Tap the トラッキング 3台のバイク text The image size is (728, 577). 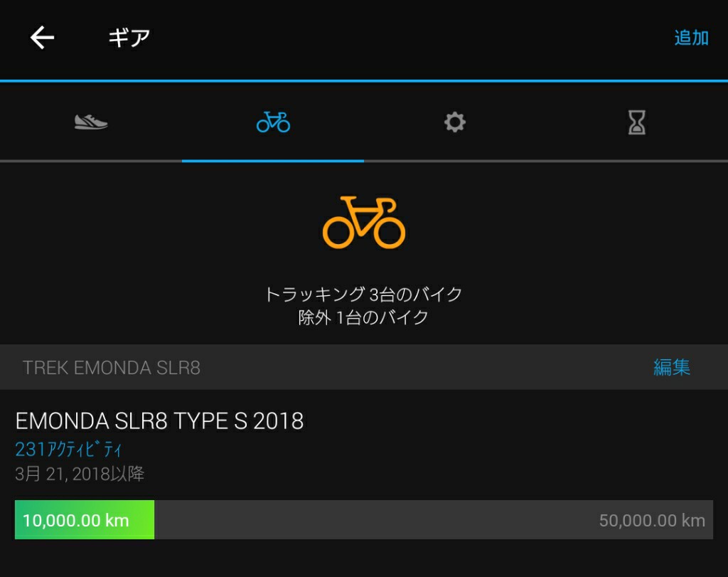tap(363, 294)
